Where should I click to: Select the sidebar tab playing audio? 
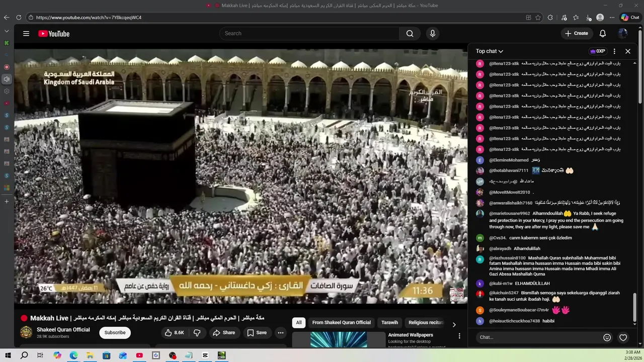(7, 79)
